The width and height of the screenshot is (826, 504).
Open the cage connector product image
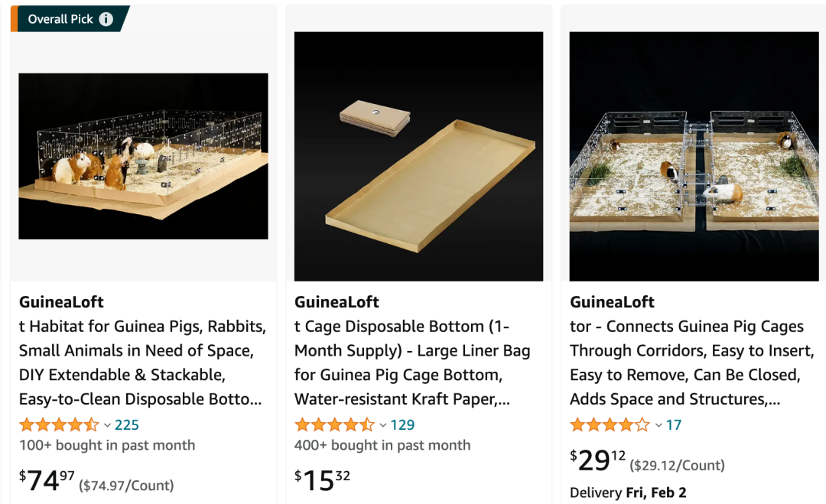[x=694, y=157]
